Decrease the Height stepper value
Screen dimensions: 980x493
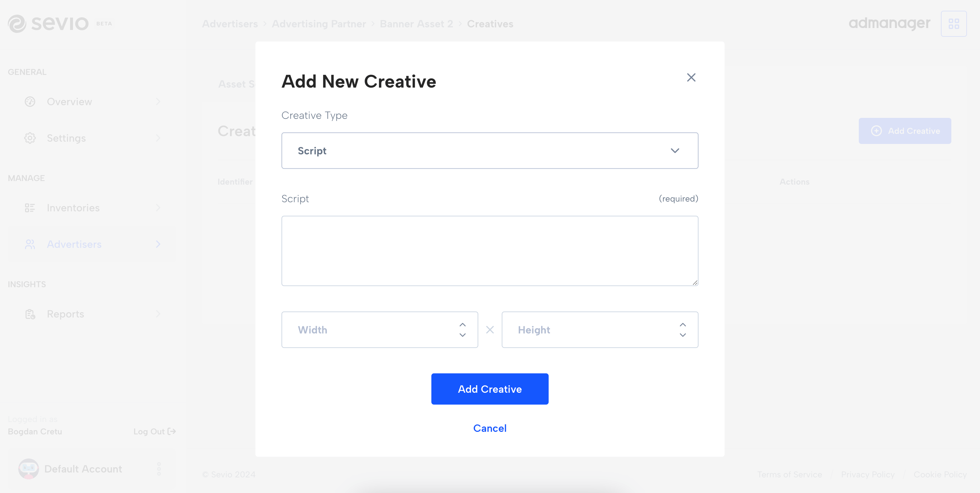pos(683,335)
